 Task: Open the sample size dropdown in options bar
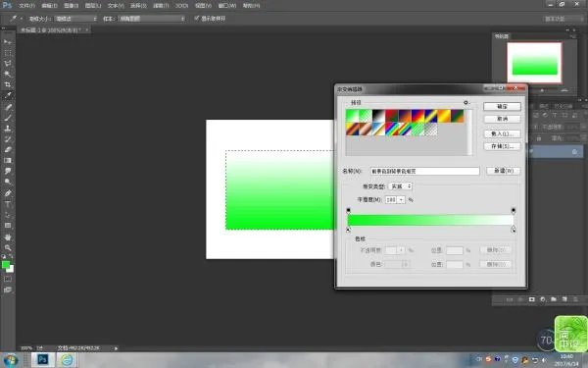75,19
